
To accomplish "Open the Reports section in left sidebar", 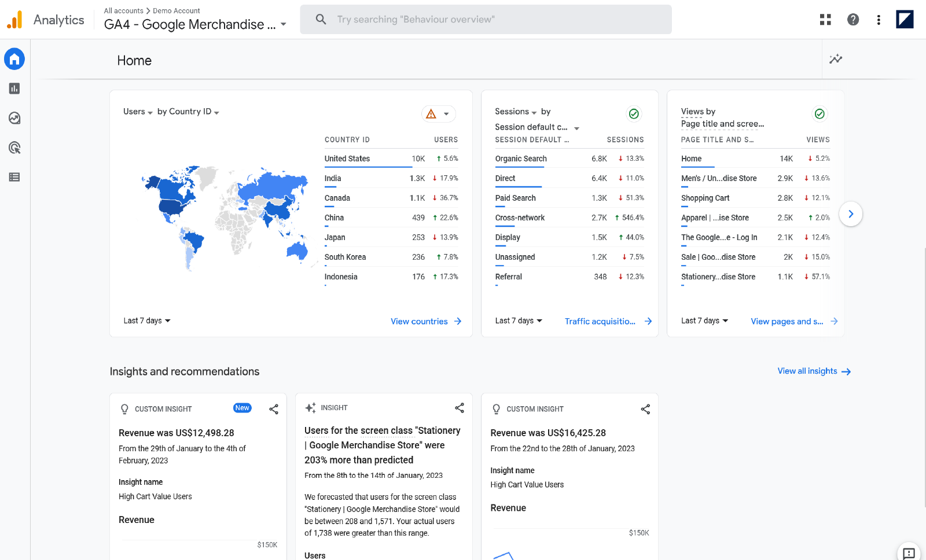I will [14, 89].
